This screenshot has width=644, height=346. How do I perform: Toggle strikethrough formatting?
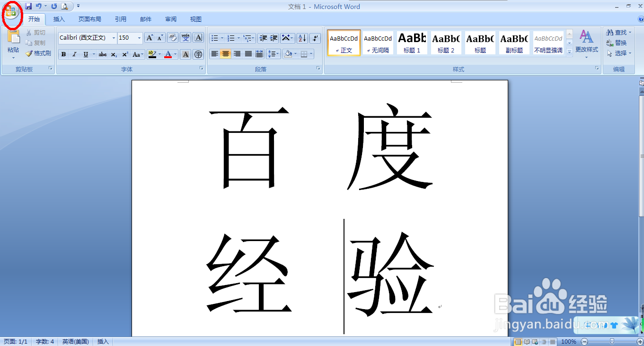coord(103,54)
